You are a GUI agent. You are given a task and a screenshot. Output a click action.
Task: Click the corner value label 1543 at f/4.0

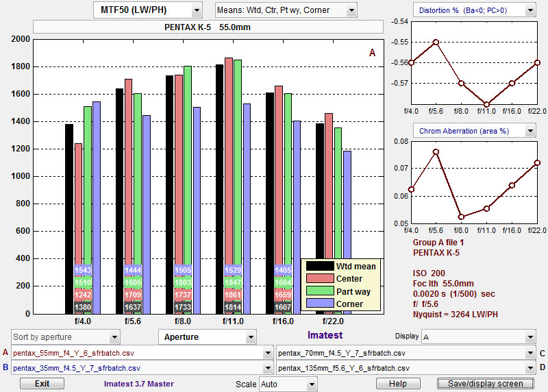coord(83,270)
